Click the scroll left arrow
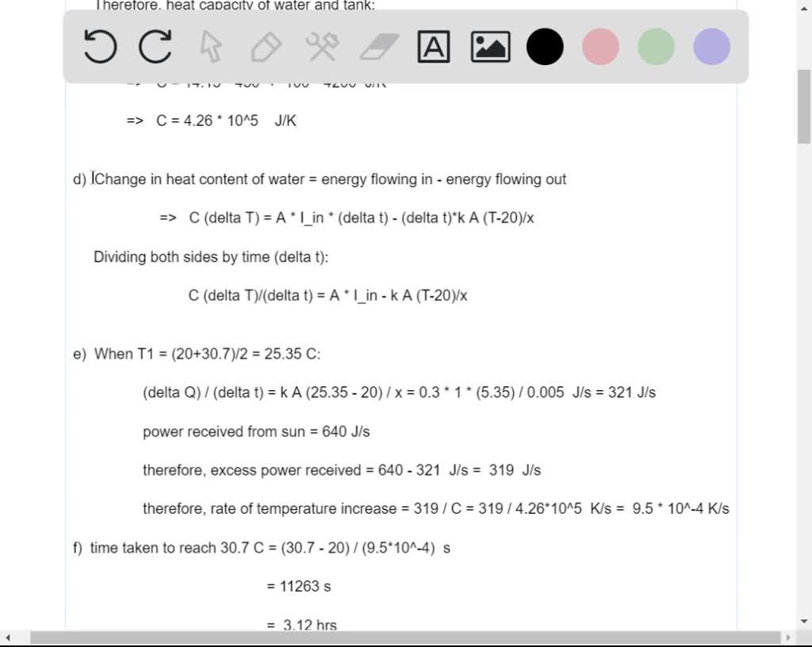Image resolution: width=812 pixels, height=647 pixels. point(8,637)
